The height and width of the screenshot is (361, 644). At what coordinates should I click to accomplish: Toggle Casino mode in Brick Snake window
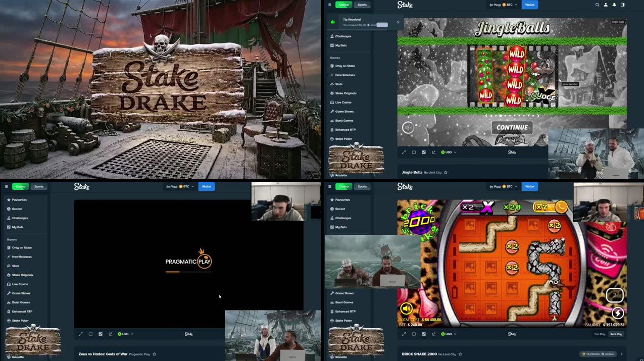pyautogui.click(x=343, y=186)
